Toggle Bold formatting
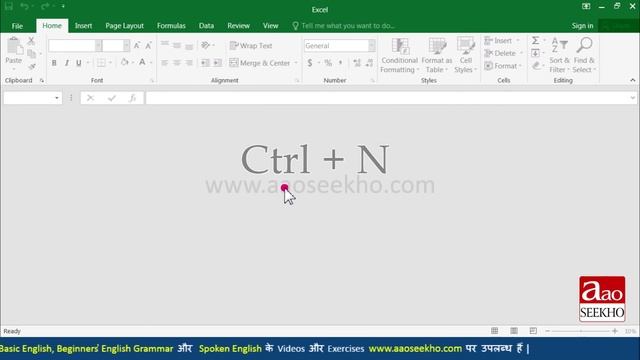The height and width of the screenshot is (360, 640). pyautogui.click(x=54, y=63)
